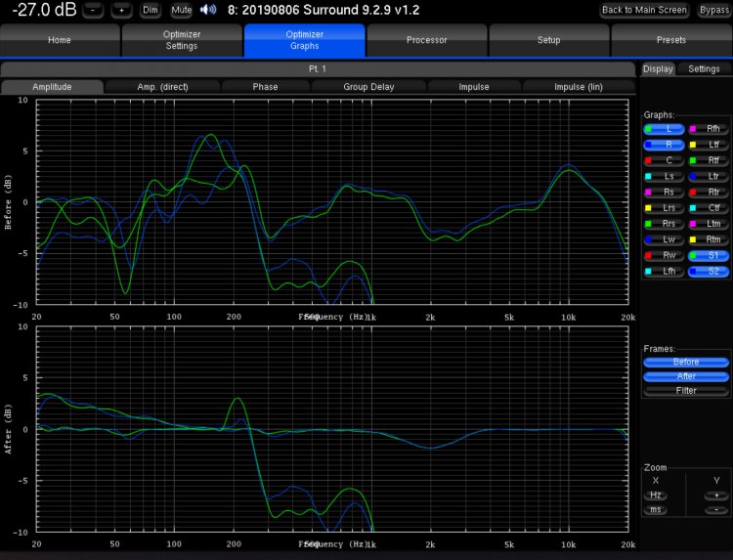Screen dimensions: 733x560
Task: Go Back to Main Screen
Action: tap(644, 10)
